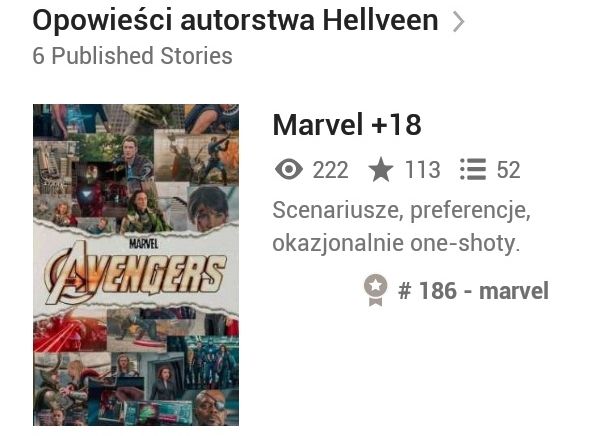Click the marvel tag in the ranking
The height and width of the screenshot is (436, 606).
pyautogui.click(x=514, y=291)
